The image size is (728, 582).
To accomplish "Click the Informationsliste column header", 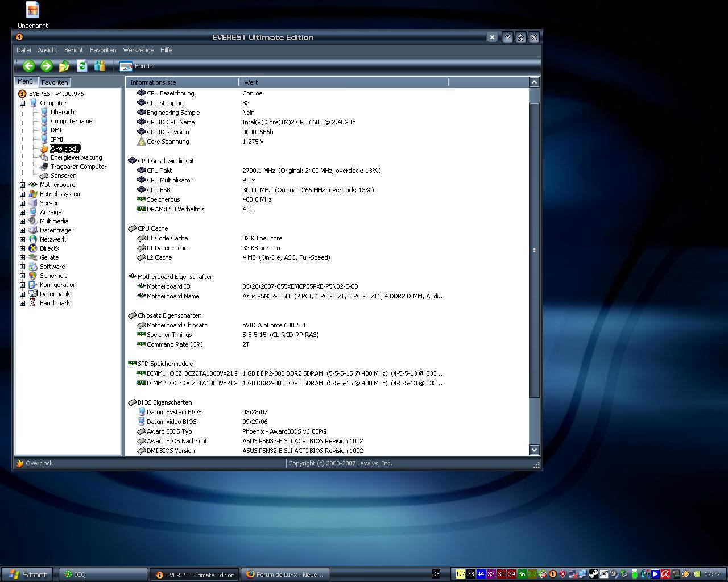I will point(182,82).
